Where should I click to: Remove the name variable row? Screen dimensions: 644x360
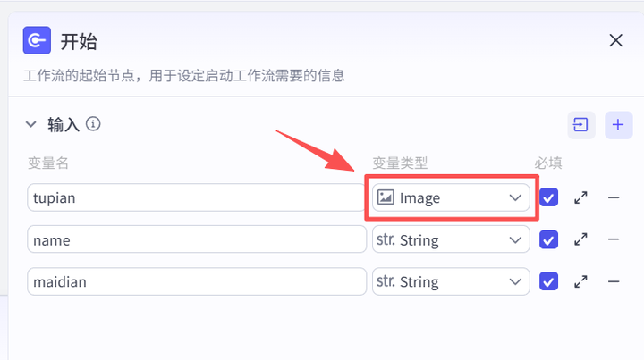tap(614, 239)
